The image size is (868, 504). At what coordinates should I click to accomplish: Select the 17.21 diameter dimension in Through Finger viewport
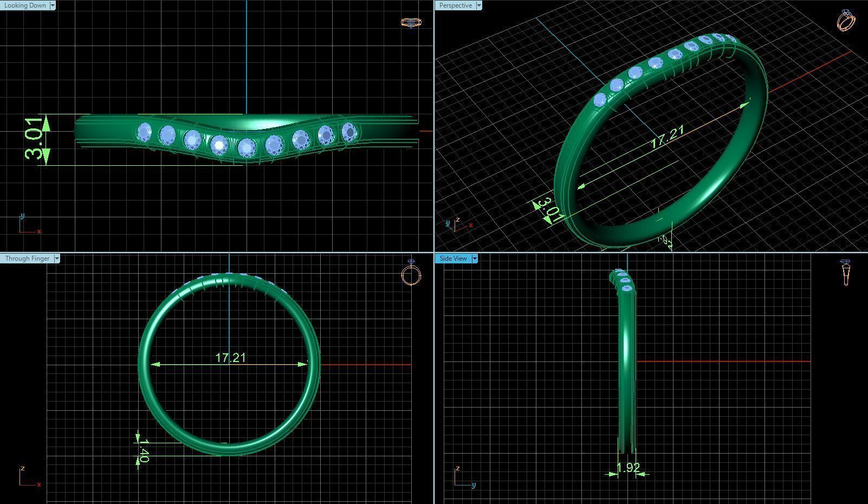click(230, 358)
